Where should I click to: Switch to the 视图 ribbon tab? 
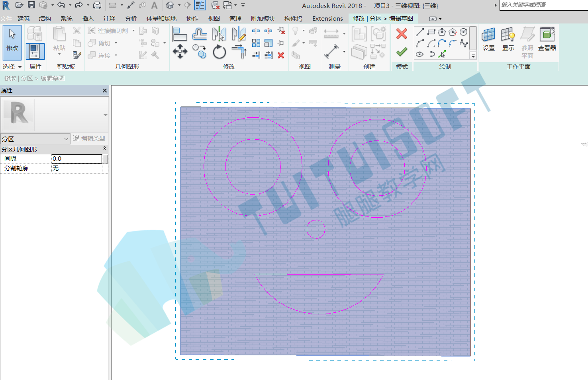pyautogui.click(x=214, y=18)
